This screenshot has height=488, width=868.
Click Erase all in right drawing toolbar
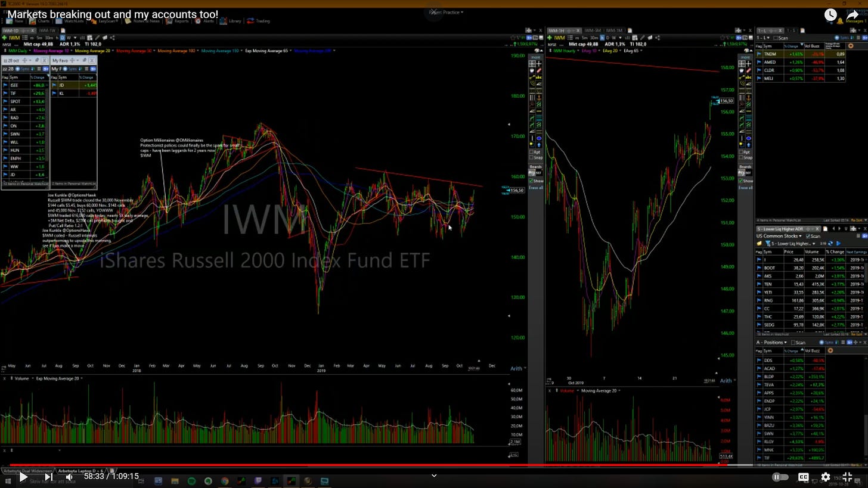point(746,188)
